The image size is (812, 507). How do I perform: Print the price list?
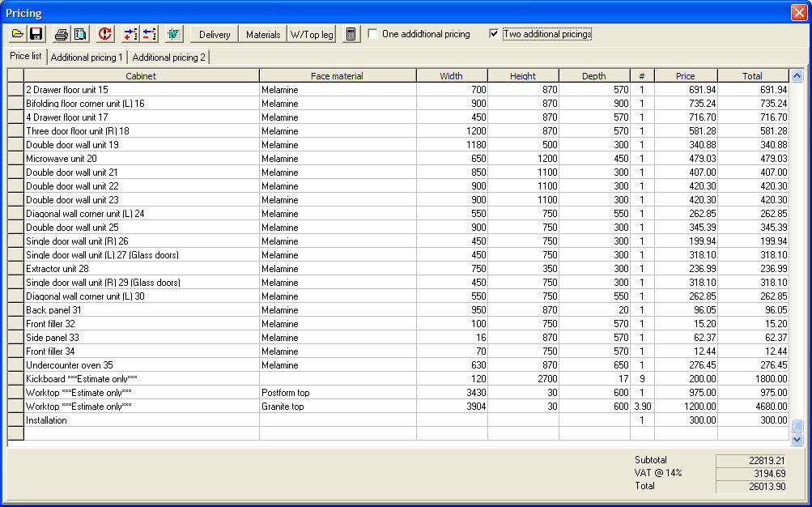pyautogui.click(x=62, y=34)
